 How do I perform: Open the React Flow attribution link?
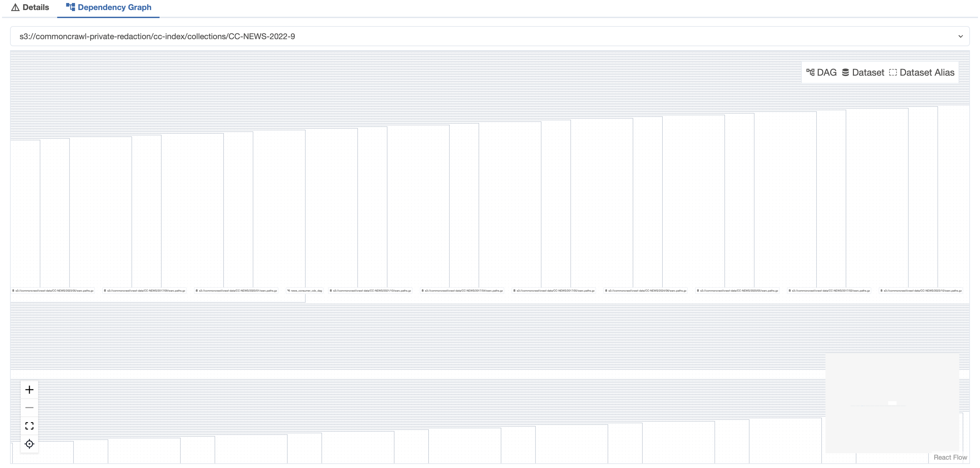click(950, 457)
